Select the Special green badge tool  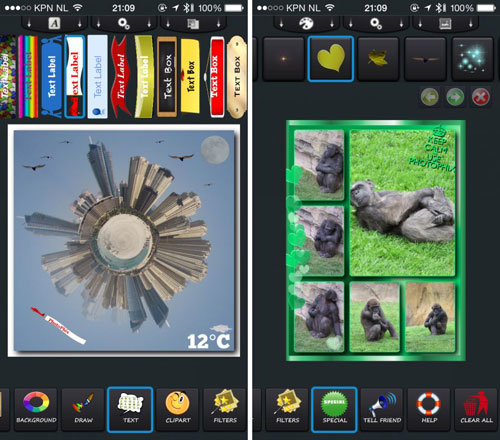point(334,409)
